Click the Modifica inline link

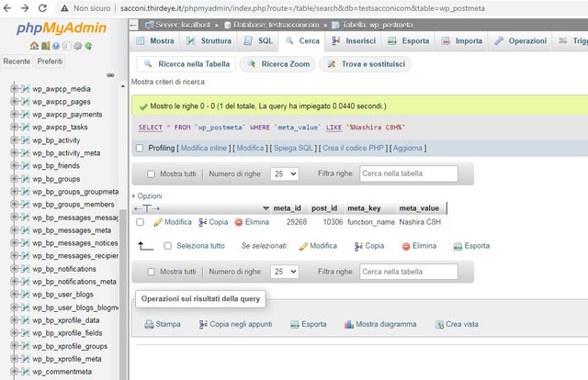pos(204,148)
